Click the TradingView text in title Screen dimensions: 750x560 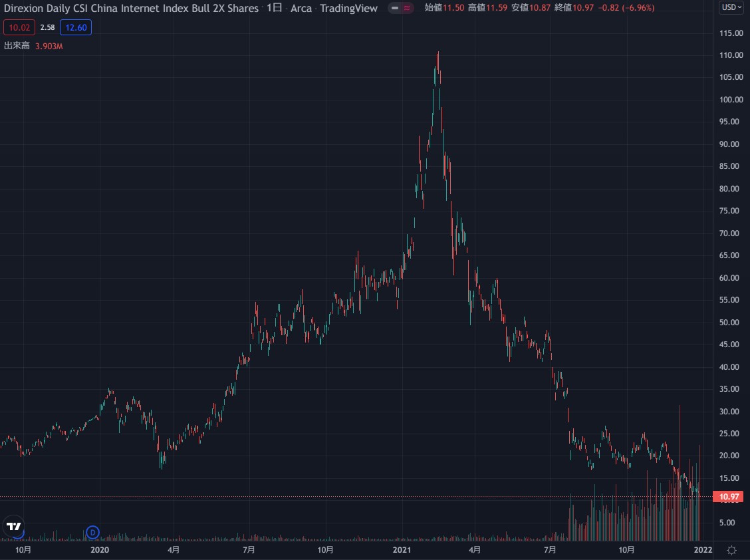[348, 8]
